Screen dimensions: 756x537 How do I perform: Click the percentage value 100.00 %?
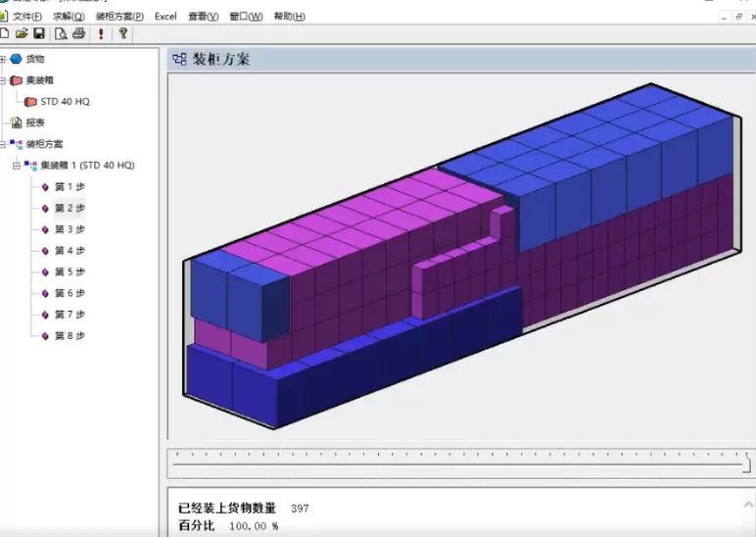254,526
